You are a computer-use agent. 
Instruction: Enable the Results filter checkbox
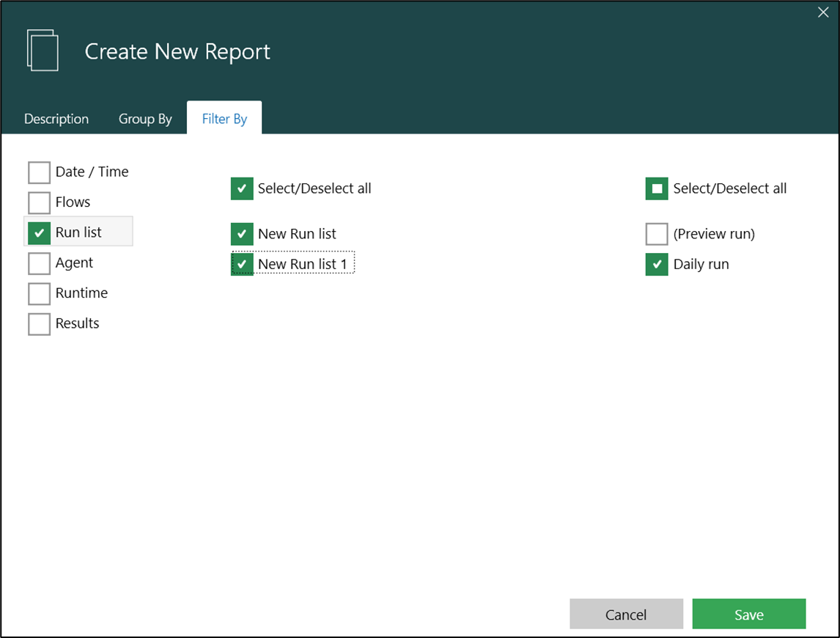pyautogui.click(x=39, y=323)
